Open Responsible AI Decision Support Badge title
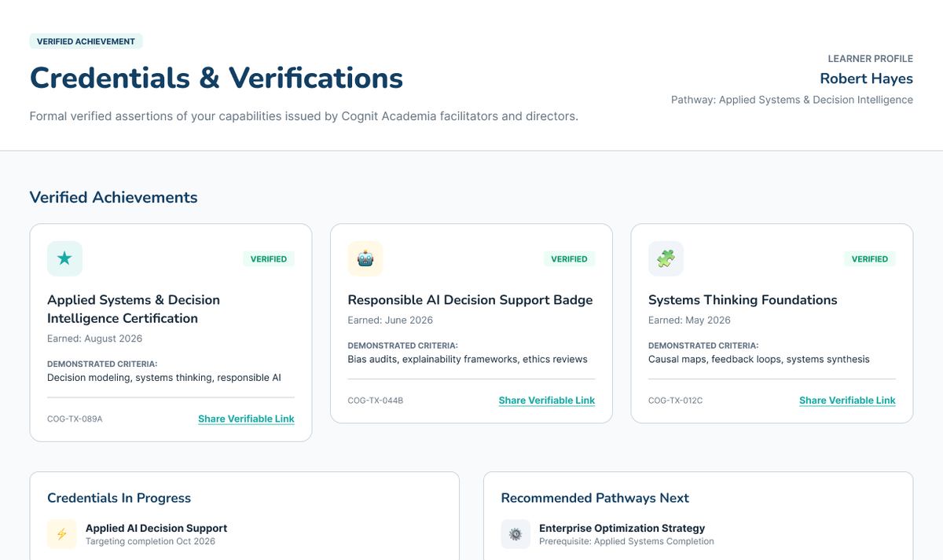 [470, 300]
